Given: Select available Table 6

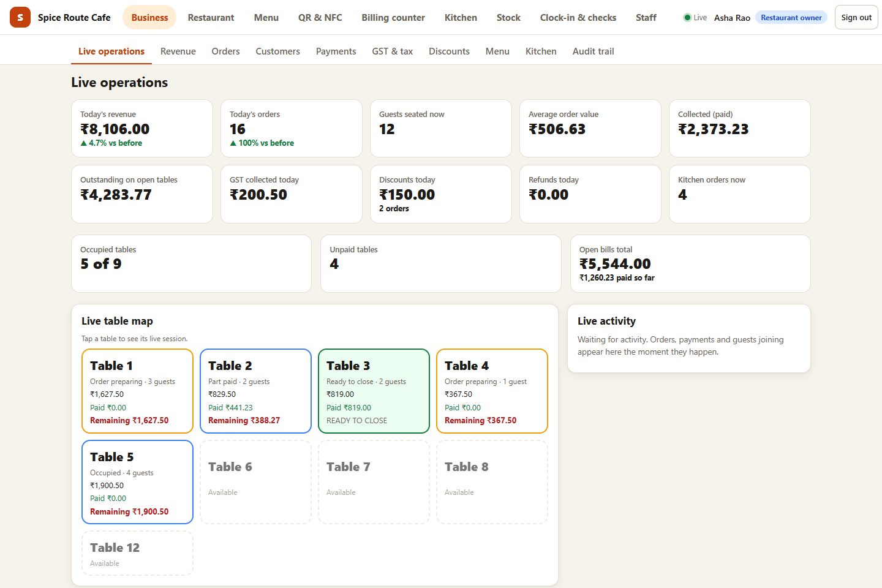Looking at the screenshot, I should point(255,482).
